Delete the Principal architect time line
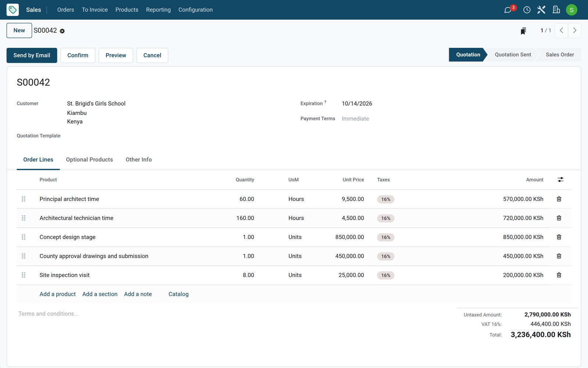The height and width of the screenshot is (368, 588). click(x=559, y=199)
